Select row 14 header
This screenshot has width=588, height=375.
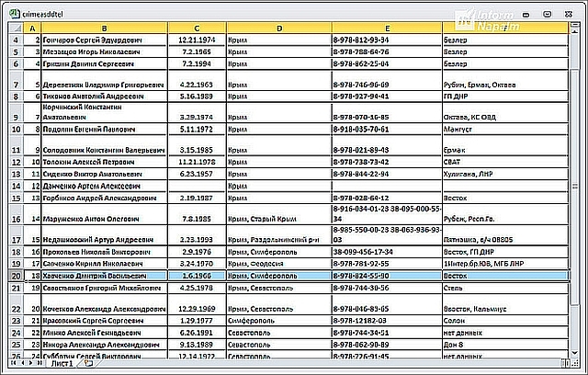click(x=16, y=186)
